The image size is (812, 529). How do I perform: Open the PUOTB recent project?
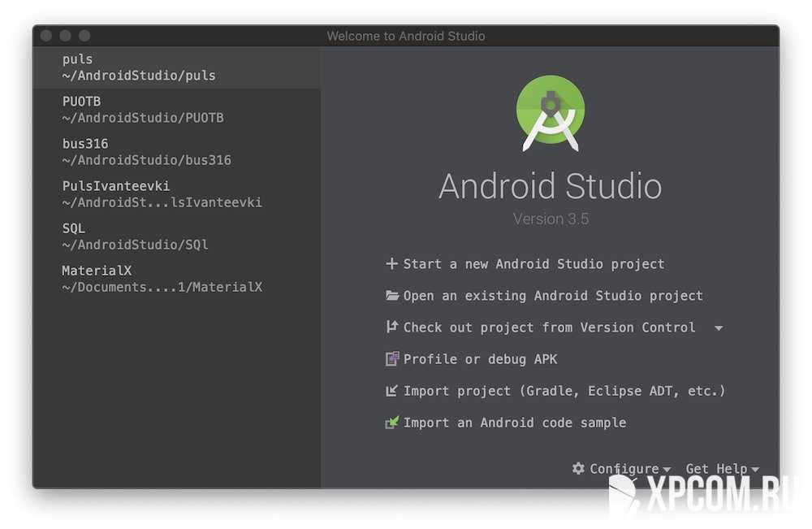[143, 110]
